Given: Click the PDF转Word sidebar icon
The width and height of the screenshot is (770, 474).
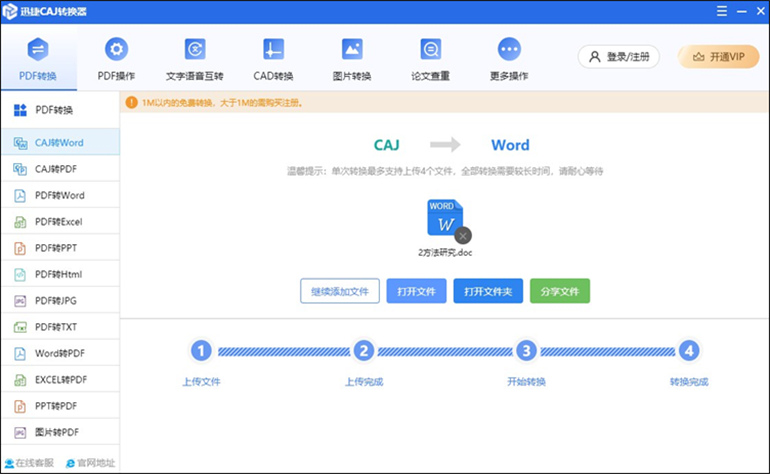Looking at the screenshot, I should [20, 195].
